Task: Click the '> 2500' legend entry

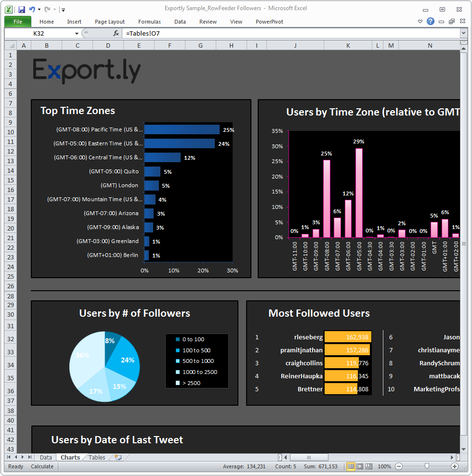Action: (x=188, y=383)
